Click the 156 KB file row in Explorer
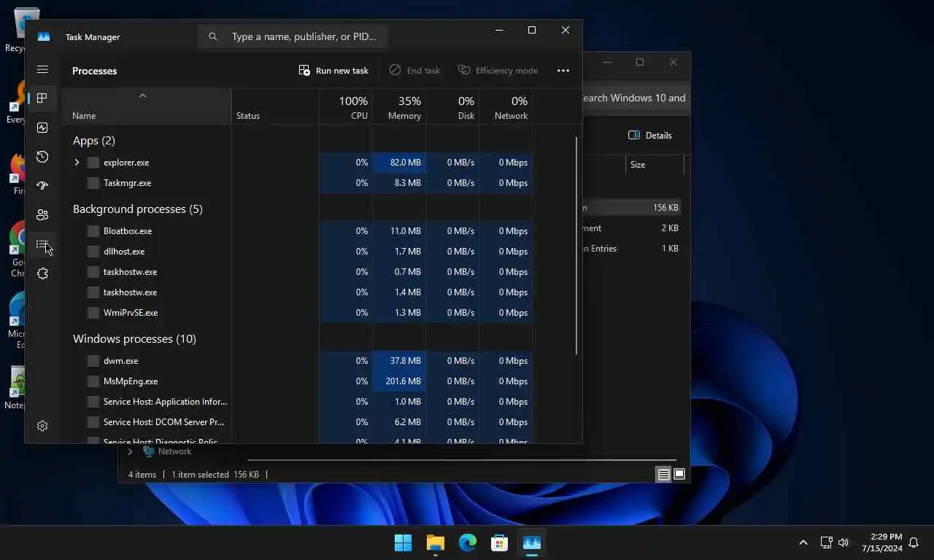This screenshot has height=560, width=934. 633,208
